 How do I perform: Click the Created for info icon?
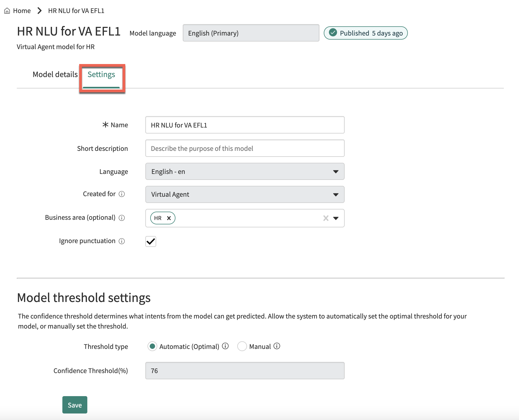point(122,194)
